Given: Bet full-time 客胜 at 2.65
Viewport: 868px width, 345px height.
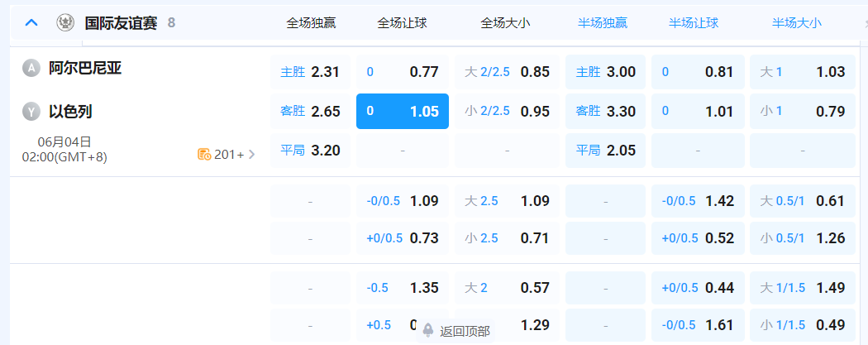Looking at the screenshot, I should tap(310, 112).
